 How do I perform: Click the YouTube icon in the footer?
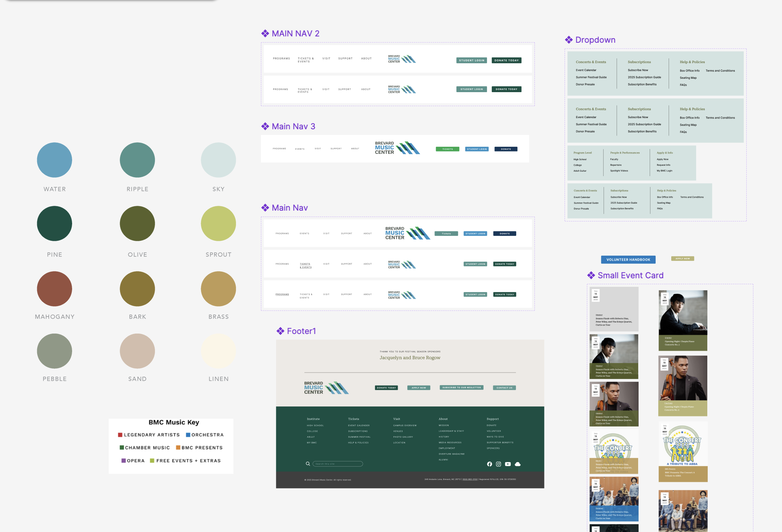coord(508,464)
